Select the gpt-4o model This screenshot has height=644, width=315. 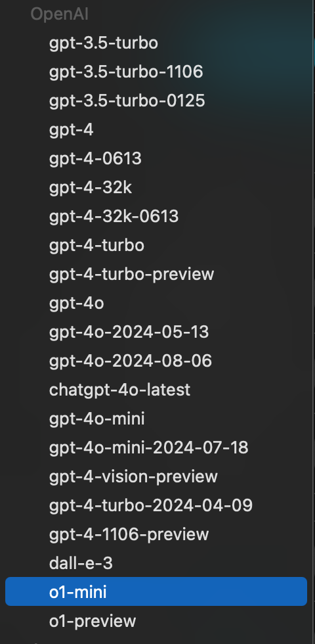[x=156, y=303]
